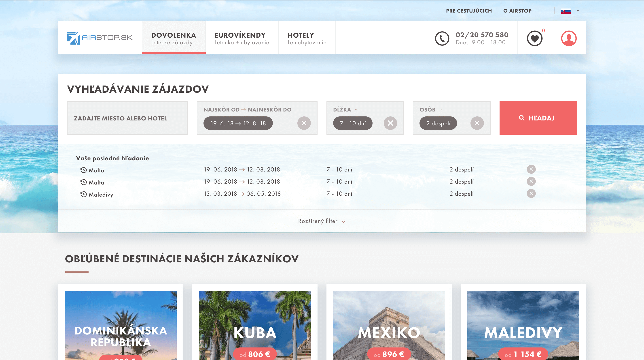Switch to Eurovíkendy tab
644x360 pixels.
coord(241,38)
